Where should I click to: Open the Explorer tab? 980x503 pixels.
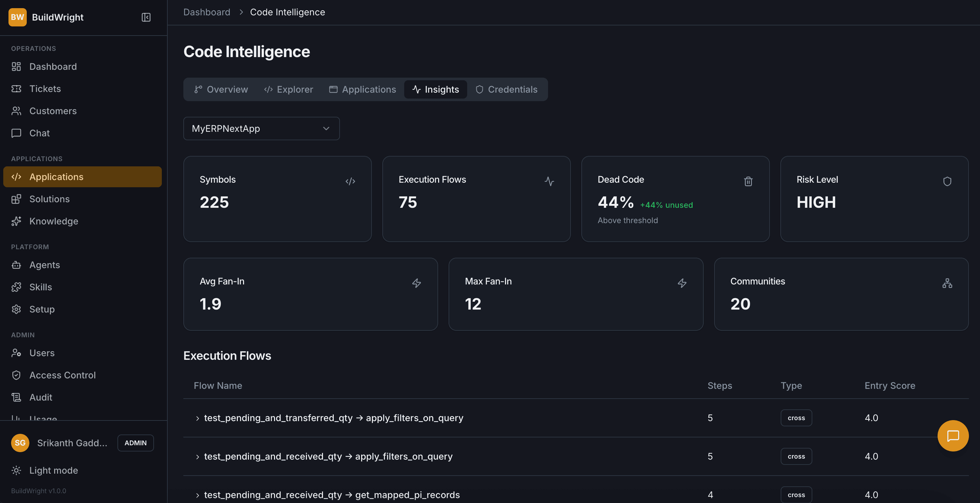(288, 89)
